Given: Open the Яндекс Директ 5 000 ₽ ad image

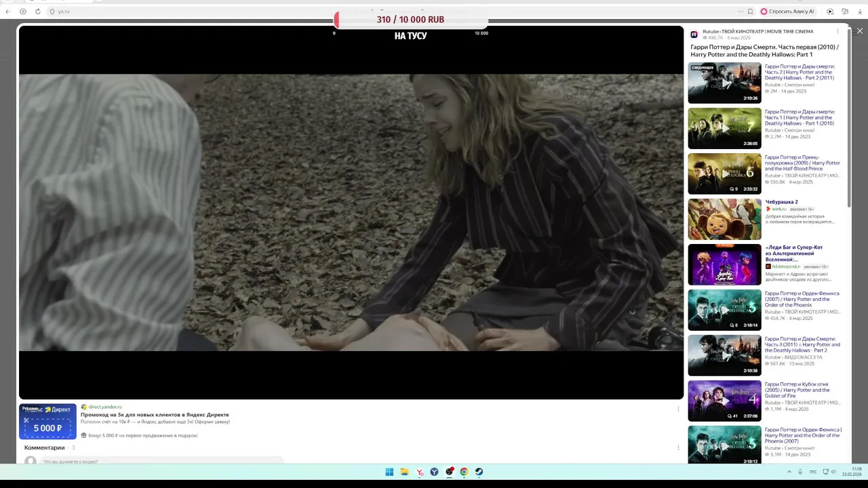Looking at the screenshot, I should coord(47,422).
